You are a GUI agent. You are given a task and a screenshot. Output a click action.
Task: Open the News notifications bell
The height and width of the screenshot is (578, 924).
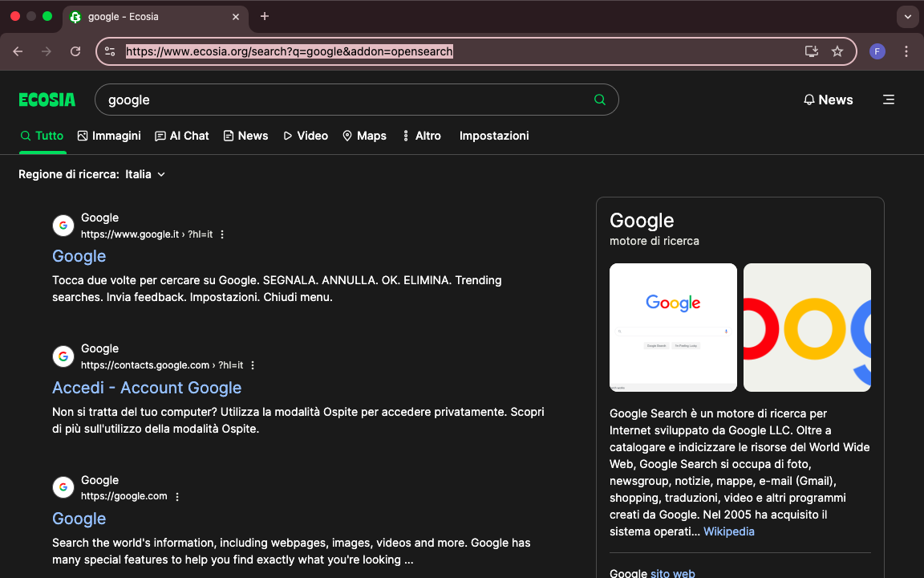[808, 100]
